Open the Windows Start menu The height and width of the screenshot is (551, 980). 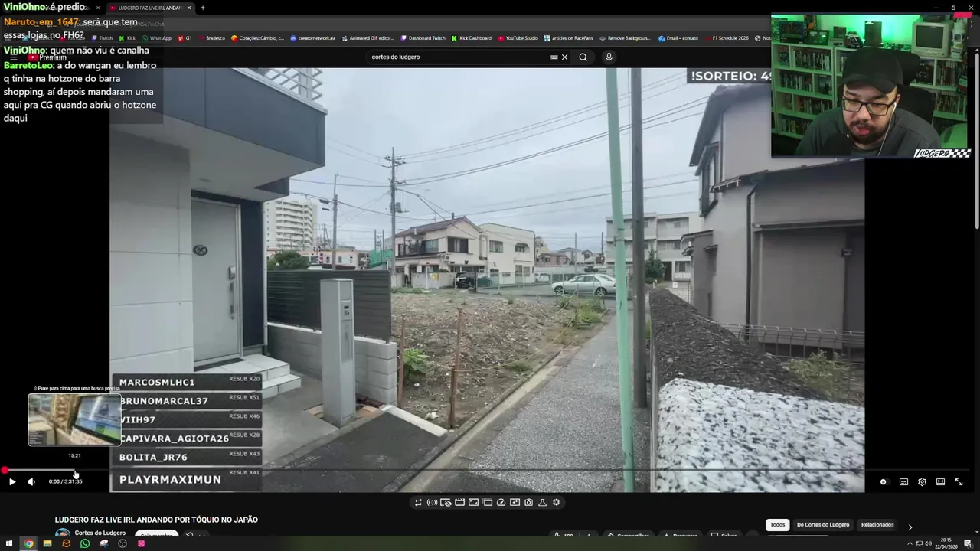[x=9, y=543]
